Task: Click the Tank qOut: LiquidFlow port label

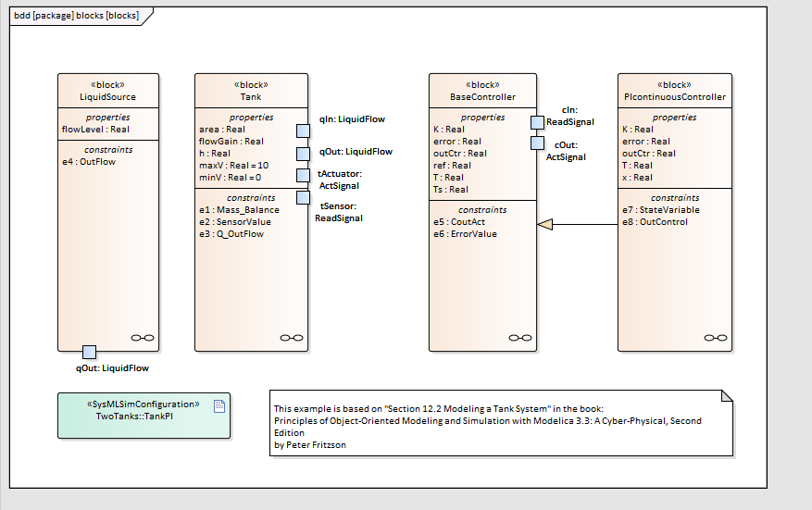Action: tap(356, 151)
